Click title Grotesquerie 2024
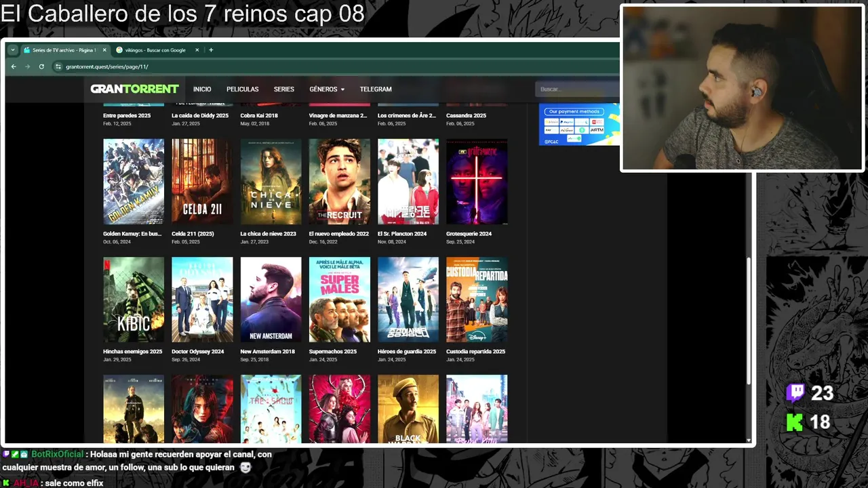The width and height of the screenshot is (868, 488). tap(469, 234)
